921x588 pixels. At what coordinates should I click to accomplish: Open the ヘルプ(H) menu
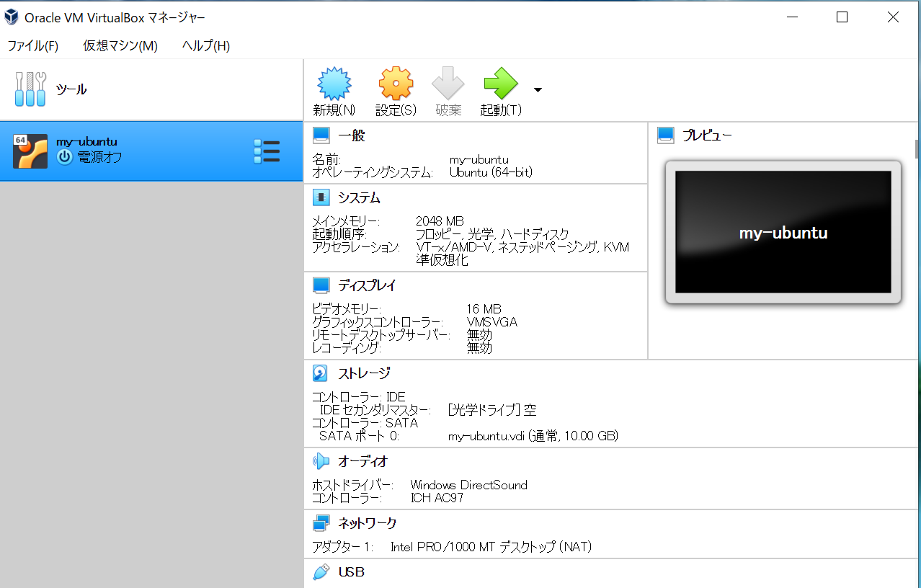coord(206,46)
